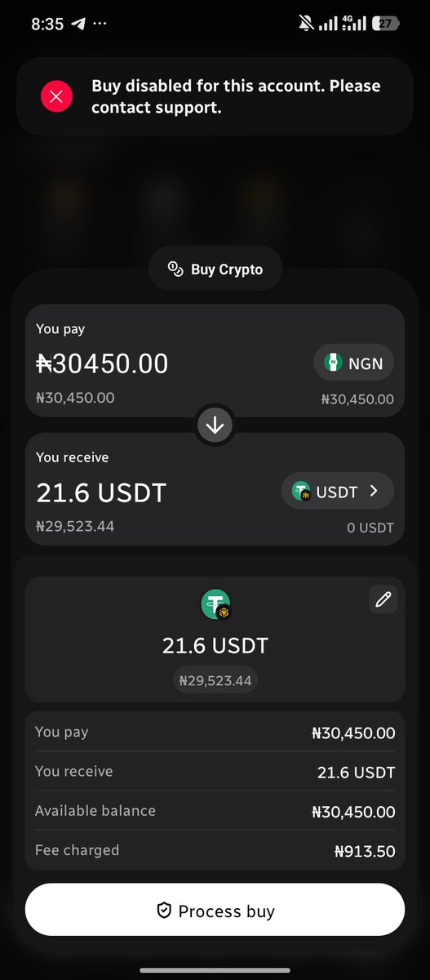This screenshot has width=430, height=980.
Task: Click the shield icon on Process buy
Action: click(x=163, y=911)
